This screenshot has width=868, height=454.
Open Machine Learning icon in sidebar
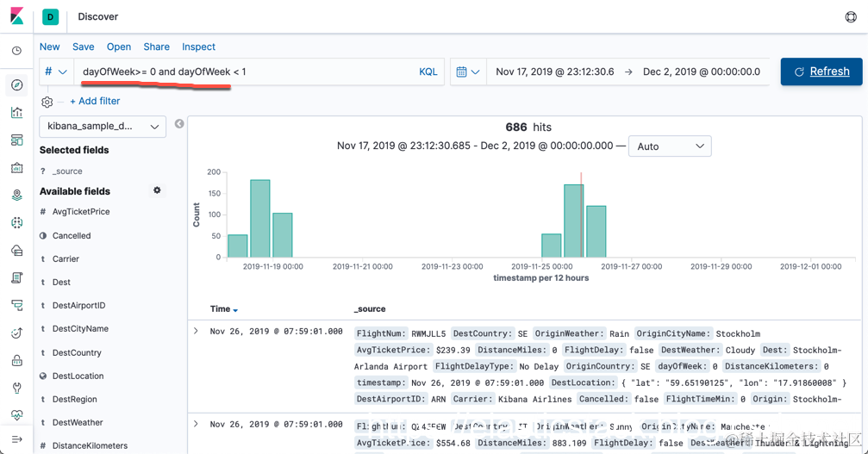pos(17,223)
